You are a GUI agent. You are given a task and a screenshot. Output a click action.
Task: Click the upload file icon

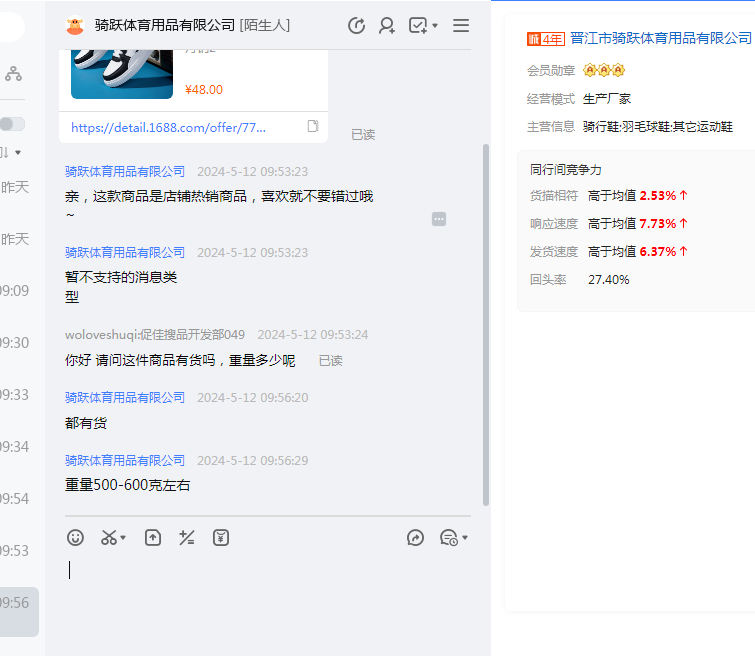153,538
